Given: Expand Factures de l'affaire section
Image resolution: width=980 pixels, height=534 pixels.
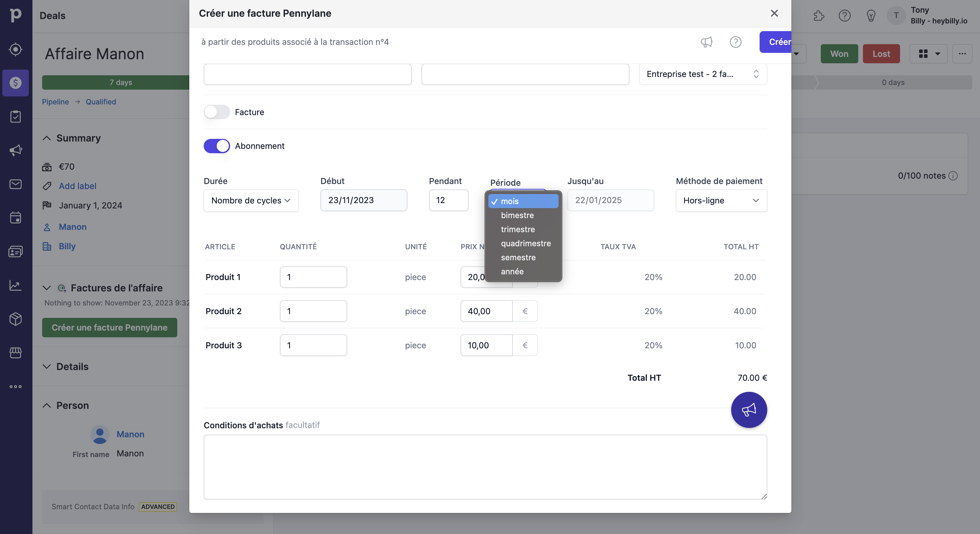Looking at the screenshot, I should (x=46, y=288).
